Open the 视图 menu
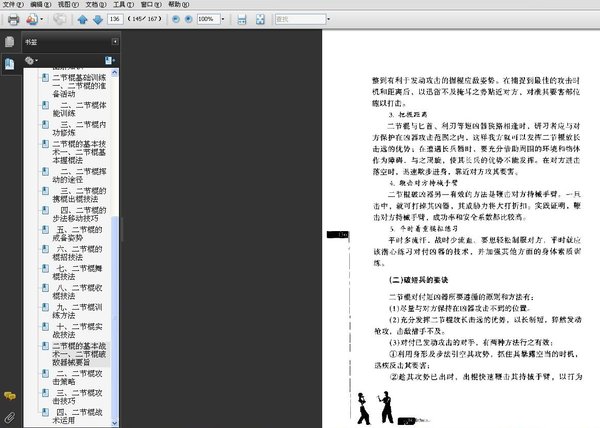This screenshot has height=428, width=600. [x=68, y=4]
